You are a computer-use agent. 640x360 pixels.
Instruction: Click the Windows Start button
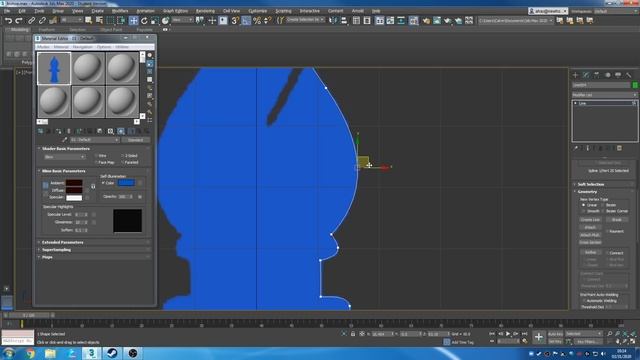point(9,353)
